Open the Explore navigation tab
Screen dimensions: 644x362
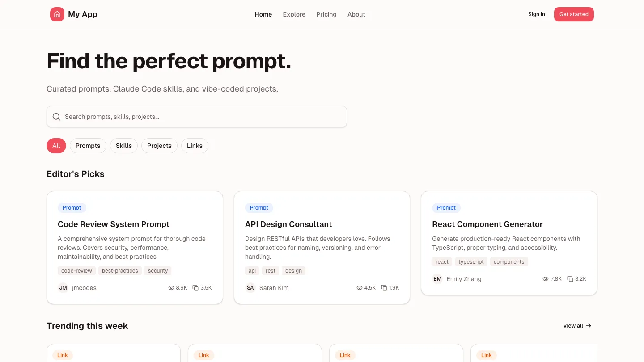coord(294,14)
